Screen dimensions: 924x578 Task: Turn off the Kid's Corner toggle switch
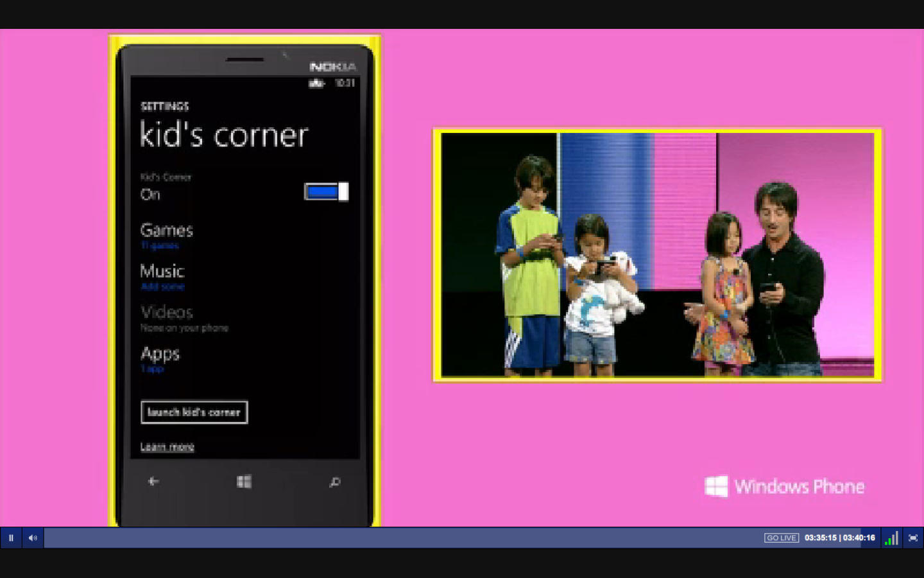326,191
